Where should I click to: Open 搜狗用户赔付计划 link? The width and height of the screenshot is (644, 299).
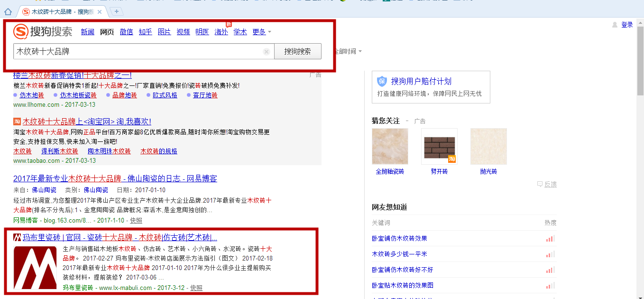point(421,81)
